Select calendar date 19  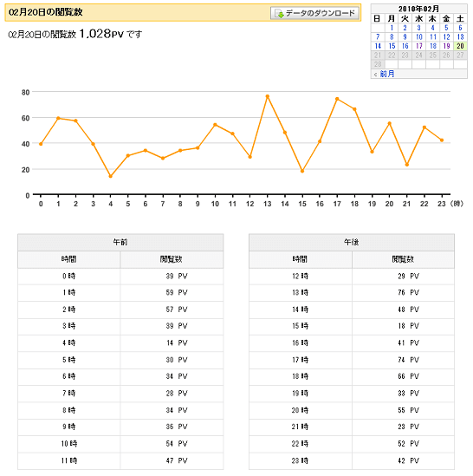click(x=446, y=46)
